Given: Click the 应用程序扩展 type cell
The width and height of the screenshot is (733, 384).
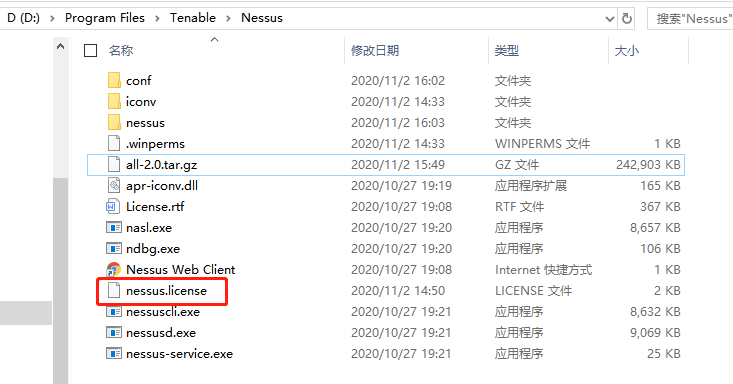Looking at the screenshot, I should [x=531, y=186].
